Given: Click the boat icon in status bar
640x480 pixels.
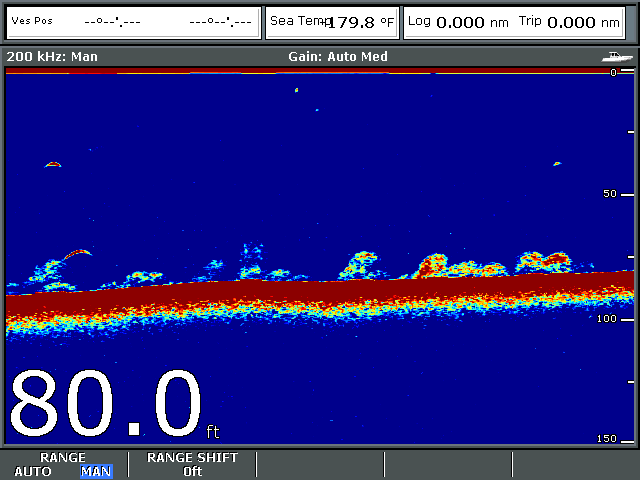Looking at the screenshot, I should pos(620,57).
